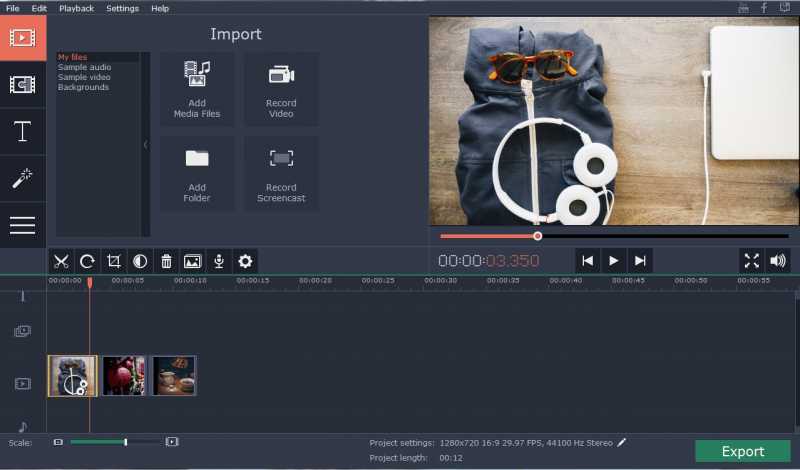Click the video track icon

point(22,384)
